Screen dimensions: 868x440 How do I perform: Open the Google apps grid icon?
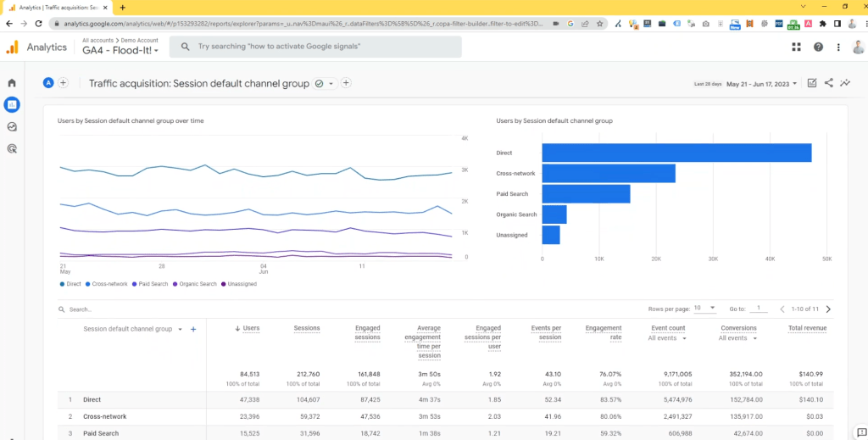tap(796, 47)
